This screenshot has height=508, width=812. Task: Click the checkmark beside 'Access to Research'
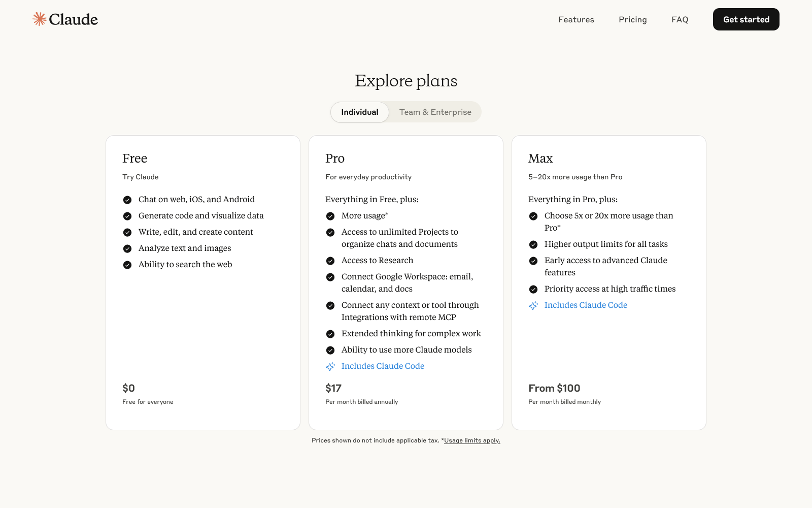coord(330,261)
